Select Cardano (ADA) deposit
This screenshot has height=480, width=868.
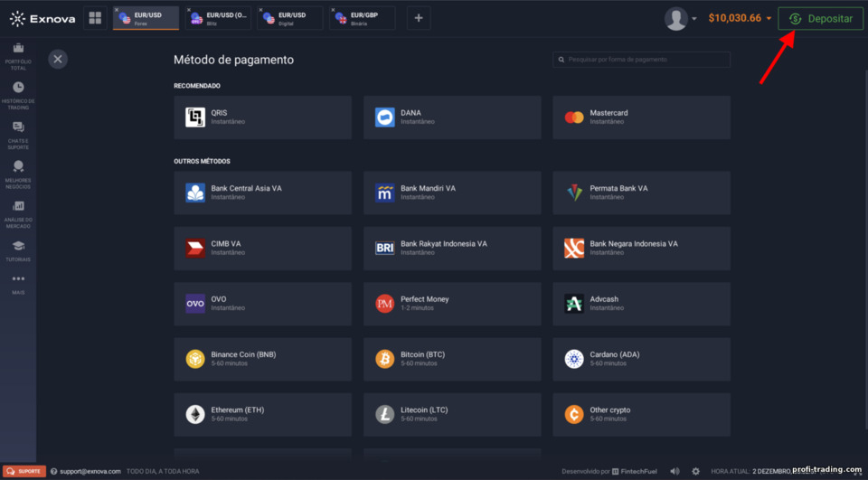click(x=642, y=359)
